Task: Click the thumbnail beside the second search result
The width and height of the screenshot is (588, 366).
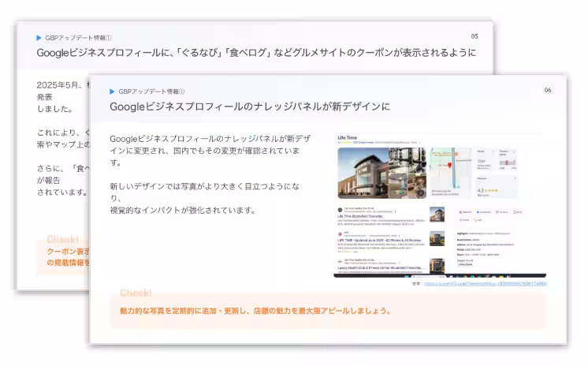Action: click(x=437, y=239)
